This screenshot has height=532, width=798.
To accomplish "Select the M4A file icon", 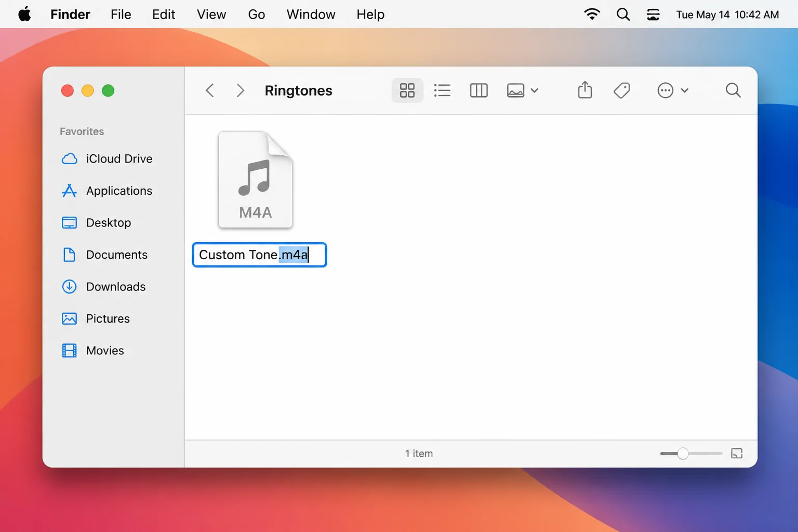I will point(255,180).
